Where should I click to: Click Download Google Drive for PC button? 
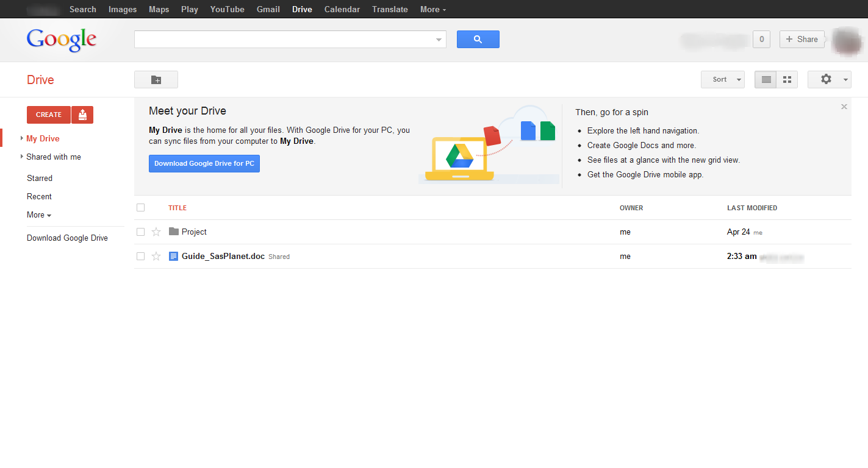(x=204, y=163)
